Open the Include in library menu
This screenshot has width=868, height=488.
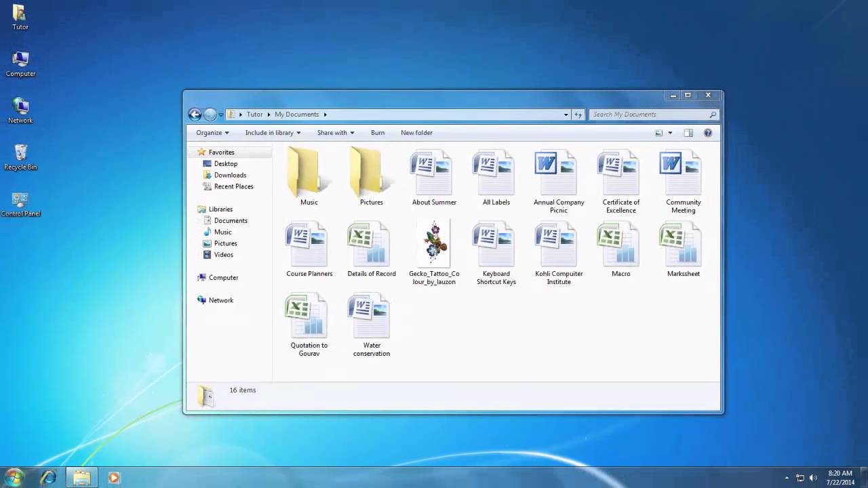click(x=273, y=133)
